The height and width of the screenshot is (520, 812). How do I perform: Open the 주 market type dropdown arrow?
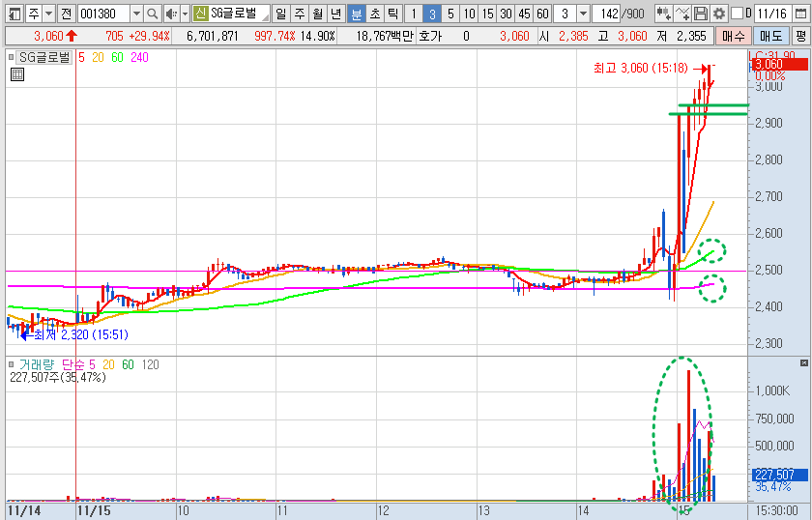pyautogui.click(x=48, y=14)
